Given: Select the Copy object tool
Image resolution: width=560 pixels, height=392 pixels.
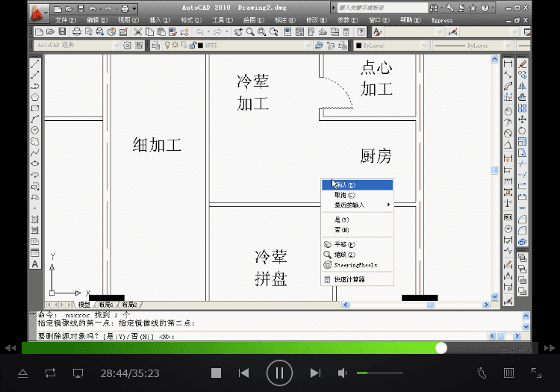Looking at the screenshot, I should [522, 75].
